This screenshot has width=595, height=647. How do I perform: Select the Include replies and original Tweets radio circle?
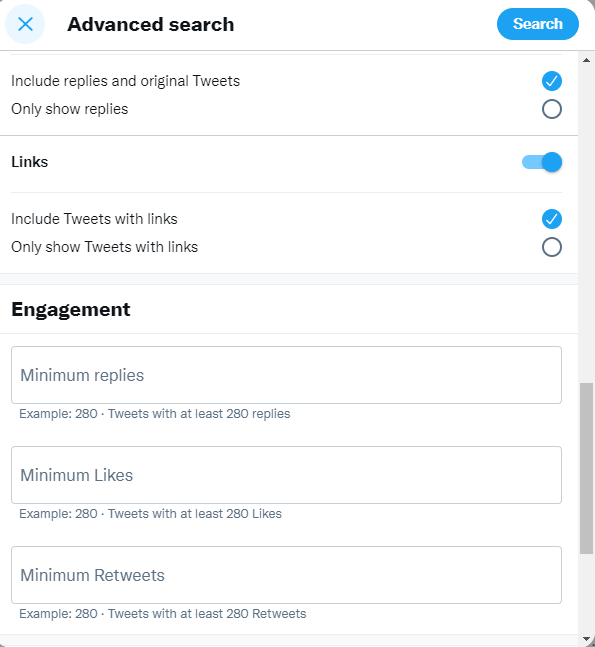552,81
